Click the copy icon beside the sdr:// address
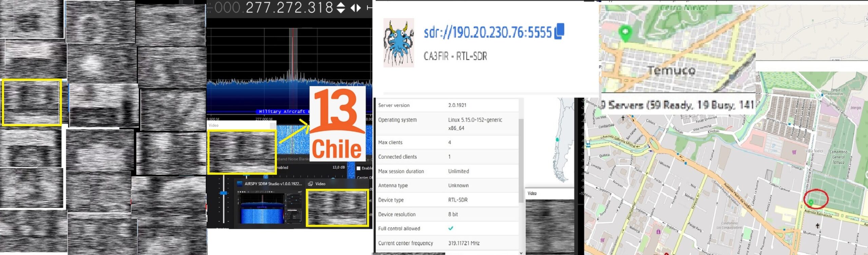 pos(559,32)
